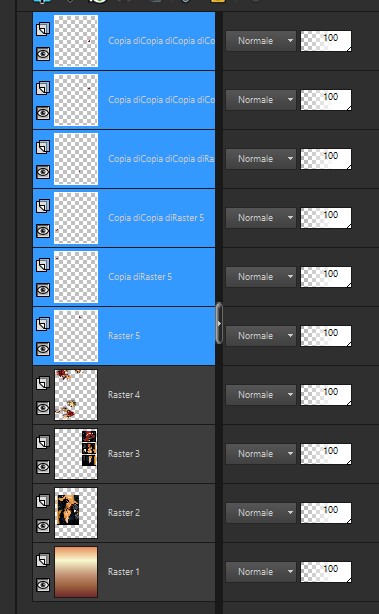Hide the Raster 3 layer
The width and height of the screenshot is (379, 614).
coord(43,467)
